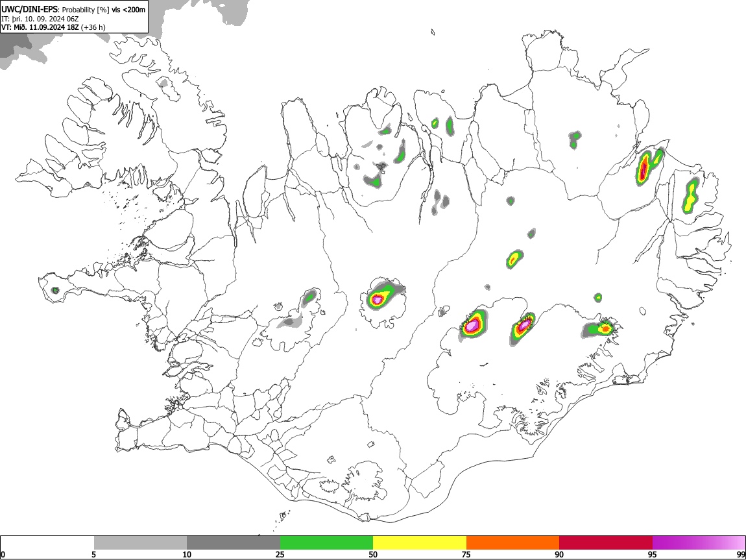Pick the red 90–95% legend swatch
The width and height of the screenshot is (746, 560).
[x=606, y=543]
